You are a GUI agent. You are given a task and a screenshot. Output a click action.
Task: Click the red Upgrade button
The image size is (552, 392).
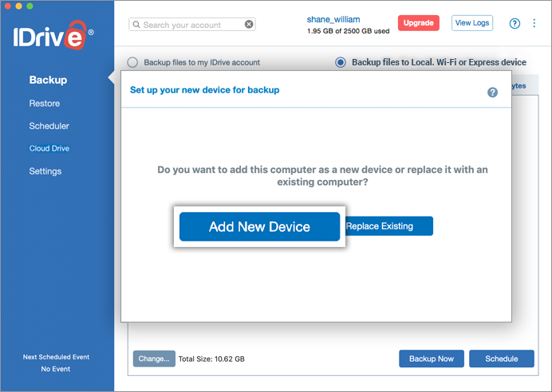point(418,23)
